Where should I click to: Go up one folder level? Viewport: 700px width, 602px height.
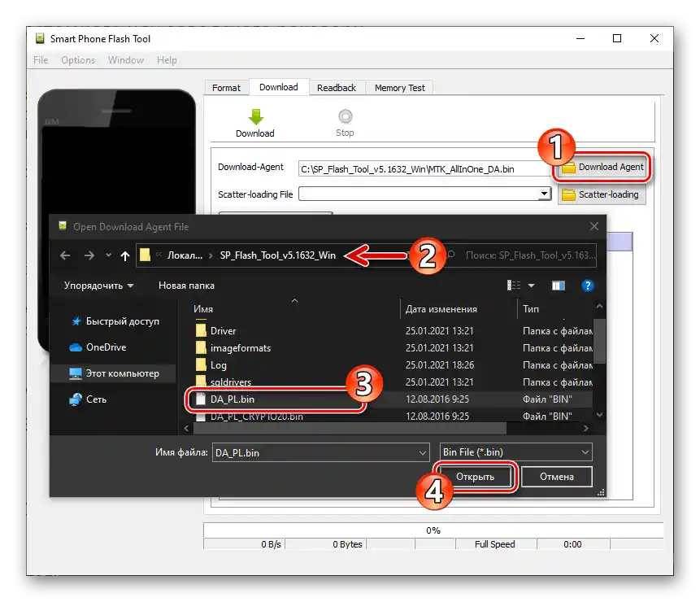pos(125,256)
